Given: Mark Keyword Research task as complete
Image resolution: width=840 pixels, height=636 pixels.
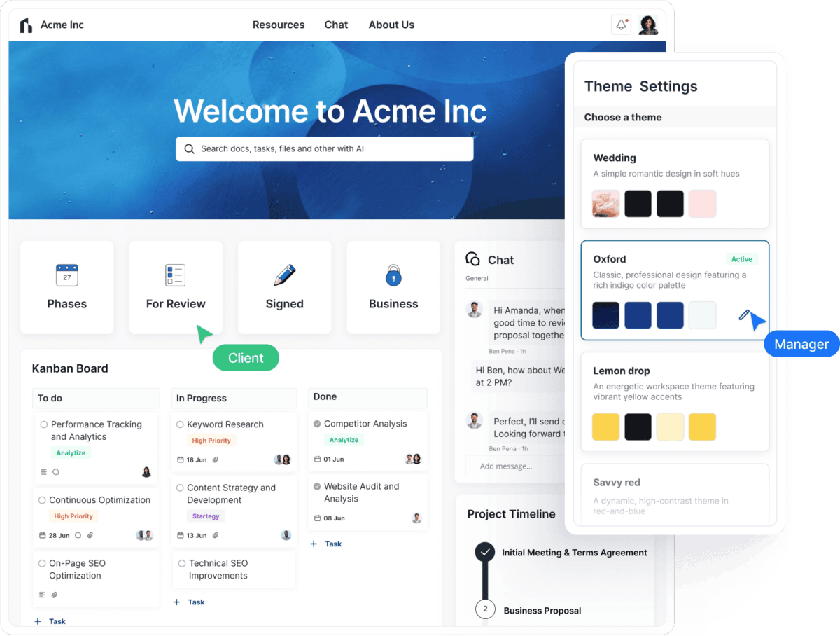Looking at the screenshot, I should click(180, 424).
